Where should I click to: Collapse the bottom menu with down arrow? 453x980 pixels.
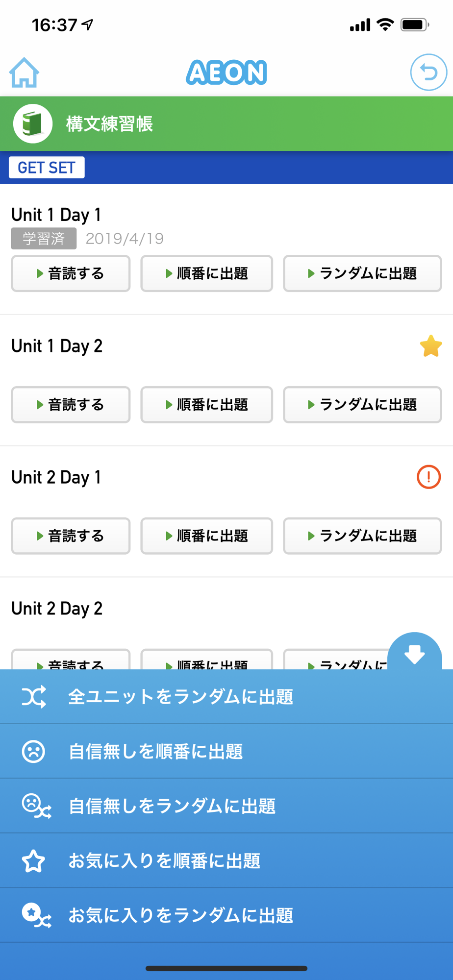pos(414,653)
